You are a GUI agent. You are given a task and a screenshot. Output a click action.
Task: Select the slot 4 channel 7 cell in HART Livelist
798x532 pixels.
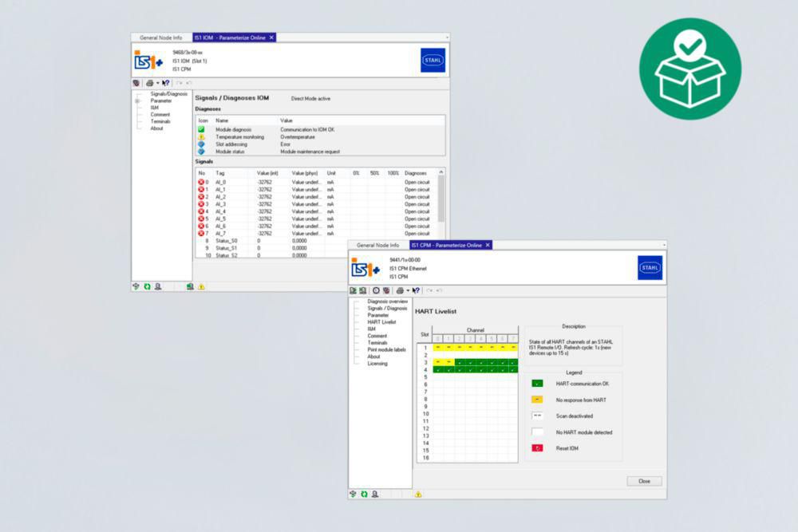pos(512,370)
